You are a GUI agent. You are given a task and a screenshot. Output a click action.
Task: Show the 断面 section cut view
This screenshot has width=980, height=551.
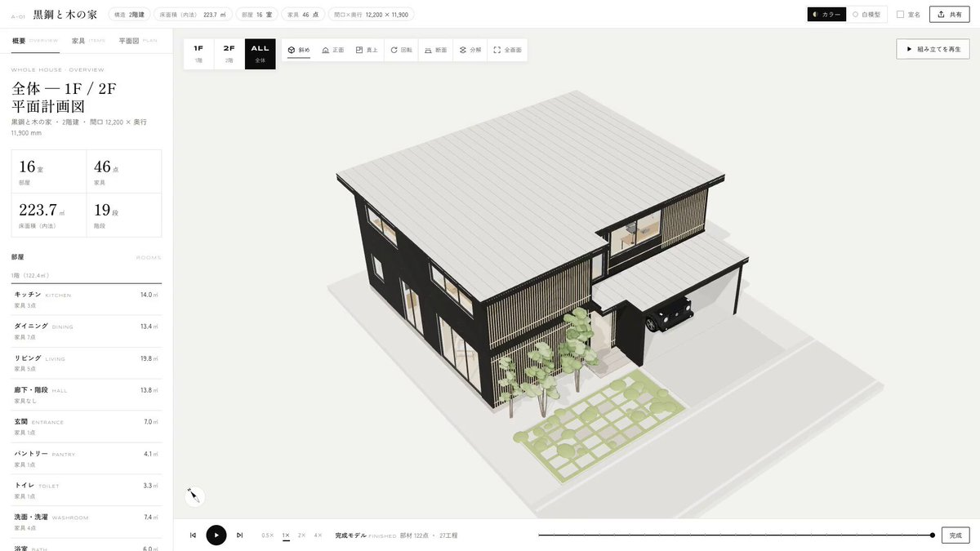(435, 50)
